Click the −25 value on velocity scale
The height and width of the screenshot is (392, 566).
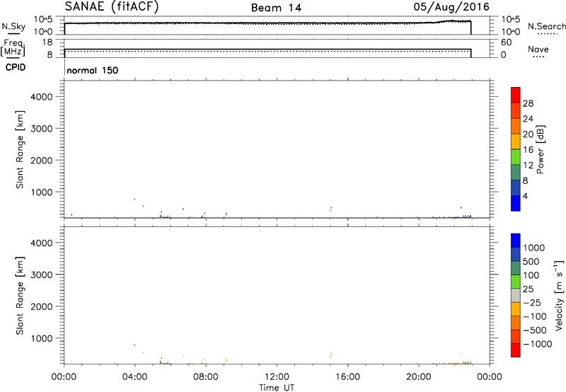(x=532, y=303)
